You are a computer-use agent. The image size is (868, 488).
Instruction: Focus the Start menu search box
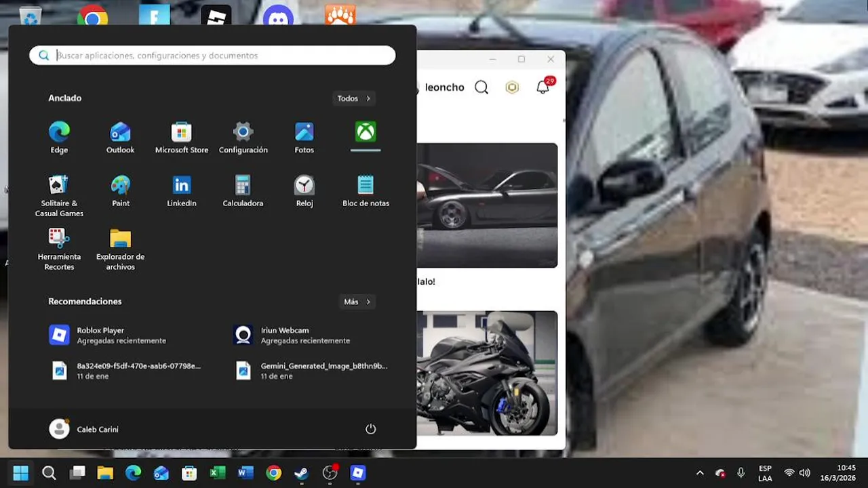click(212, 56)
